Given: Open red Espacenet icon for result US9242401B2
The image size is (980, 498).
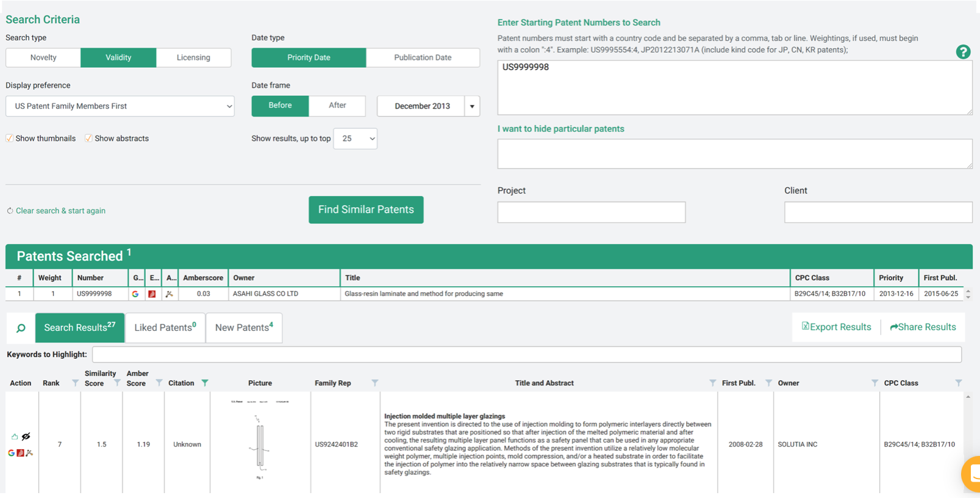Looking at the screenshot, I should click(x=20, y=453).
